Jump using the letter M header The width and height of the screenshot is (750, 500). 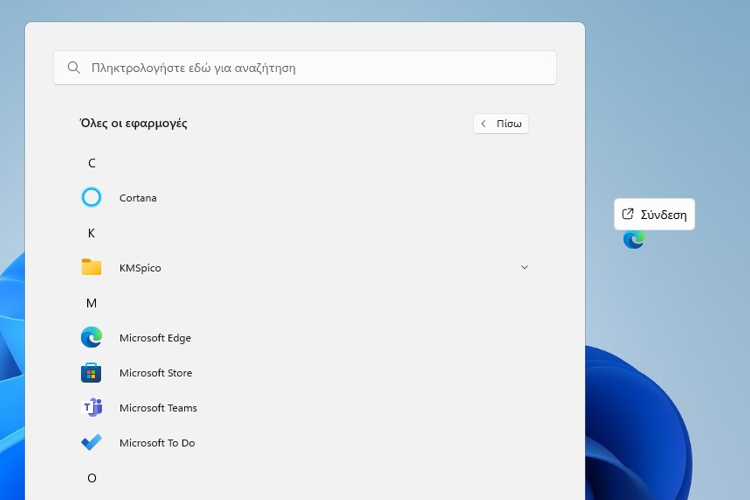[91, 303]
